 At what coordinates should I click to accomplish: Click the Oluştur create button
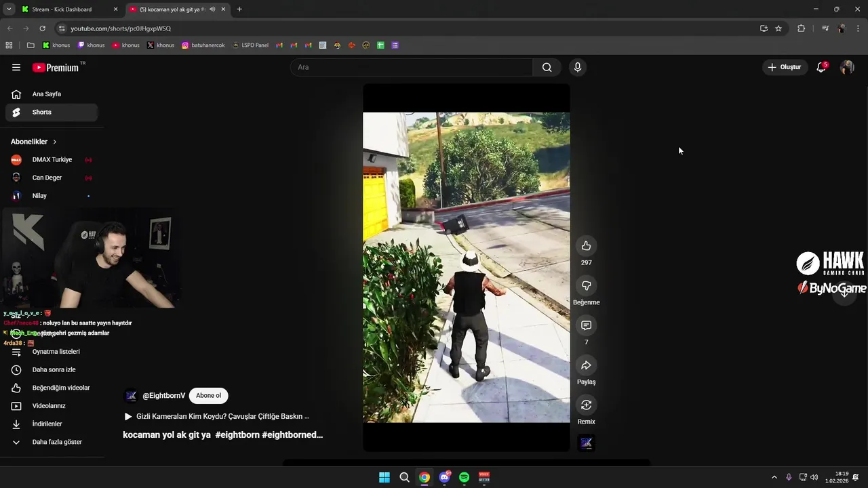(x=785, y=67)
